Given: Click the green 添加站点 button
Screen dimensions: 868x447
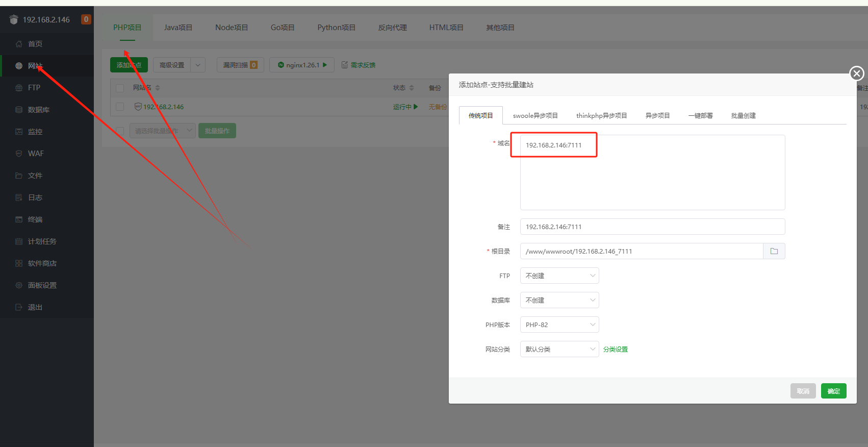Looking at the screenshot, I should tap(129, 65).
